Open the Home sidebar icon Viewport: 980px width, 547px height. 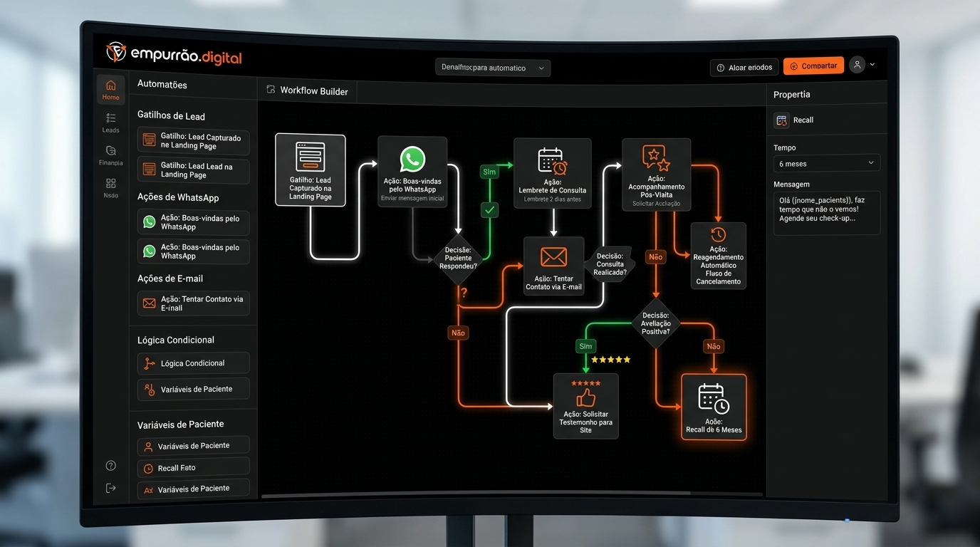pos(110,90)
